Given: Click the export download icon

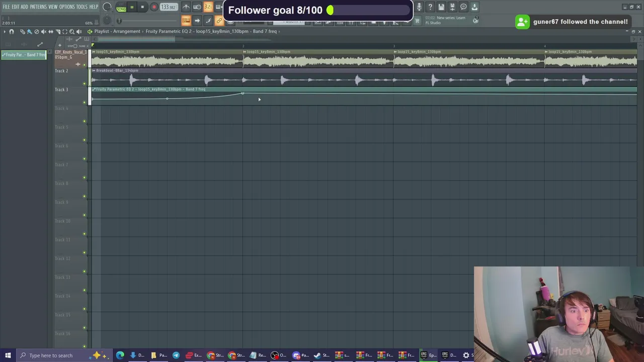Looking at the screenshot, I should point(474,7).
